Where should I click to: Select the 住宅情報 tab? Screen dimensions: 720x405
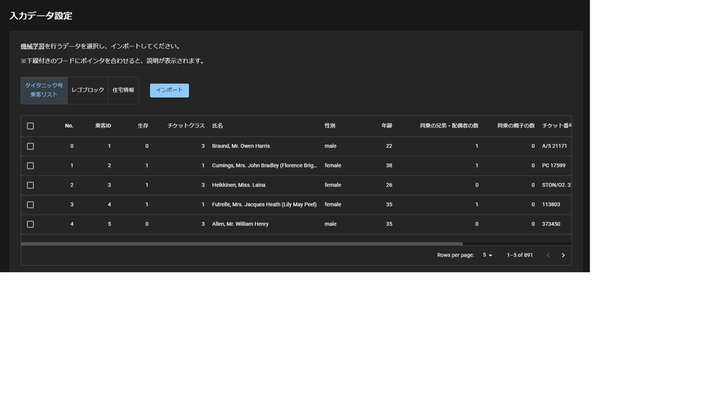pos(123,90)
